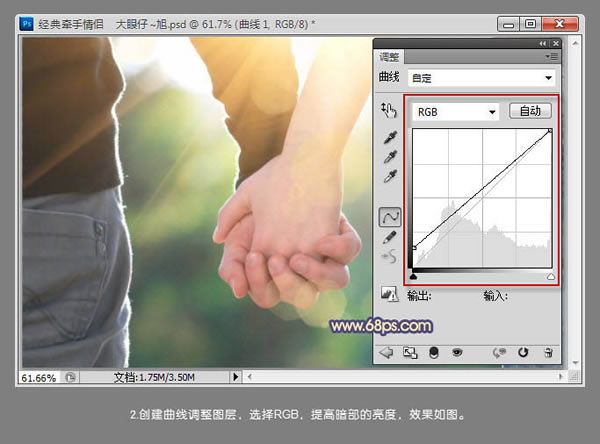Select the on-image targeted adjustment hand tool

pos(389,111)
